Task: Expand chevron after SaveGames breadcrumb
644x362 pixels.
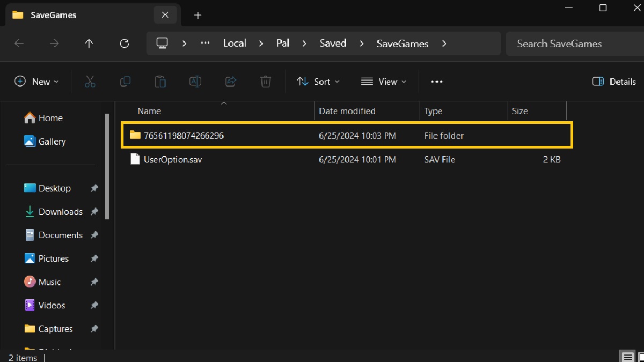Action: click(444, 43)
